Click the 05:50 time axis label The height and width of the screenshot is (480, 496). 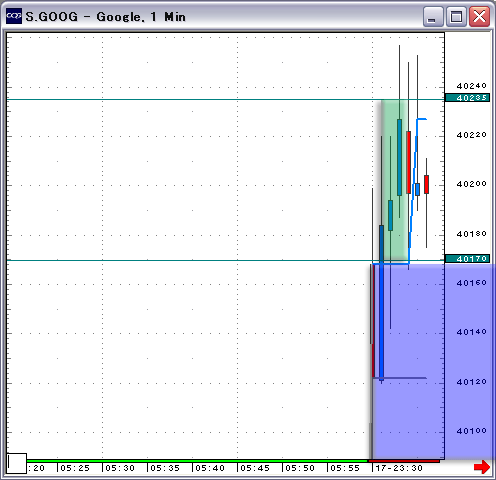[300, 468]
